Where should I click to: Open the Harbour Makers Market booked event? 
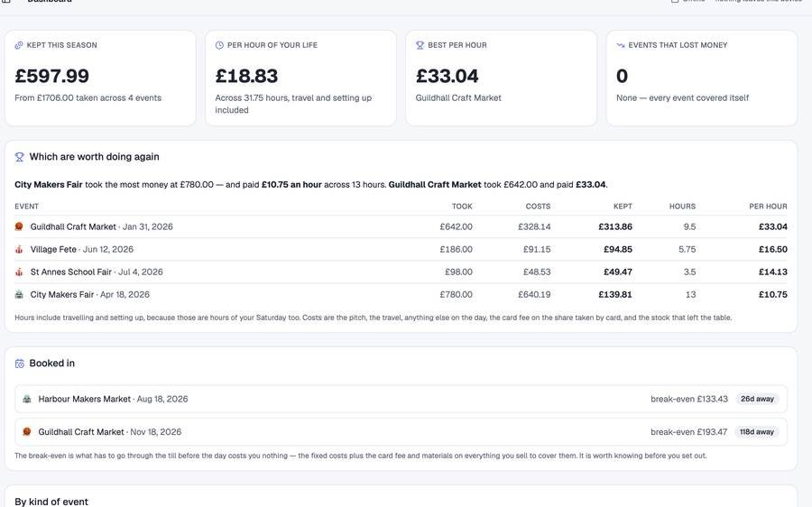coord(401,399)
